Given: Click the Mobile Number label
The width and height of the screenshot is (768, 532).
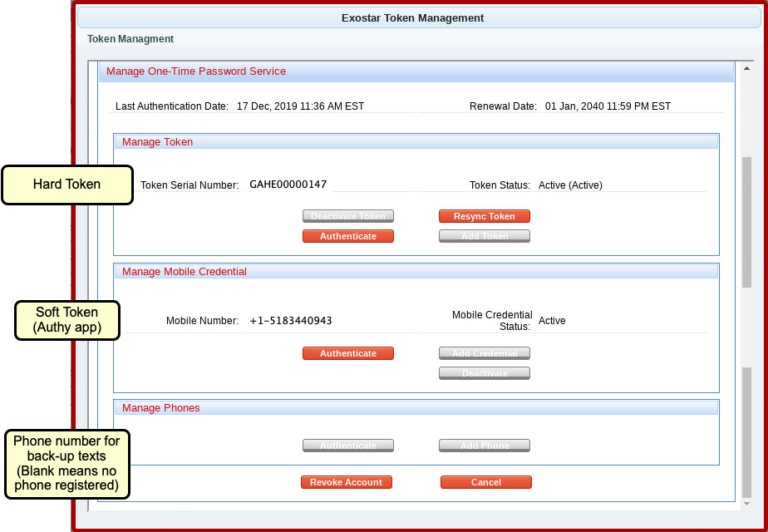Looking at the screenshot, I should click(x=202, y=321).
